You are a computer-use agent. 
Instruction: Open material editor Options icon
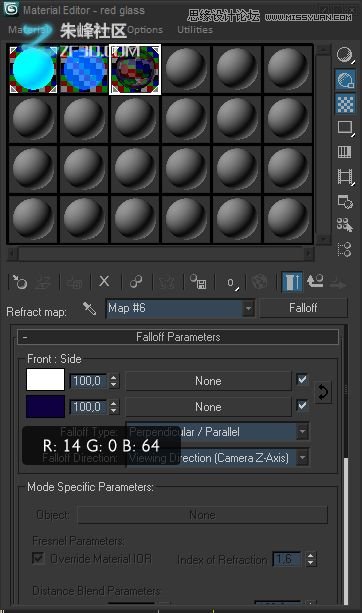coord(345,201)
